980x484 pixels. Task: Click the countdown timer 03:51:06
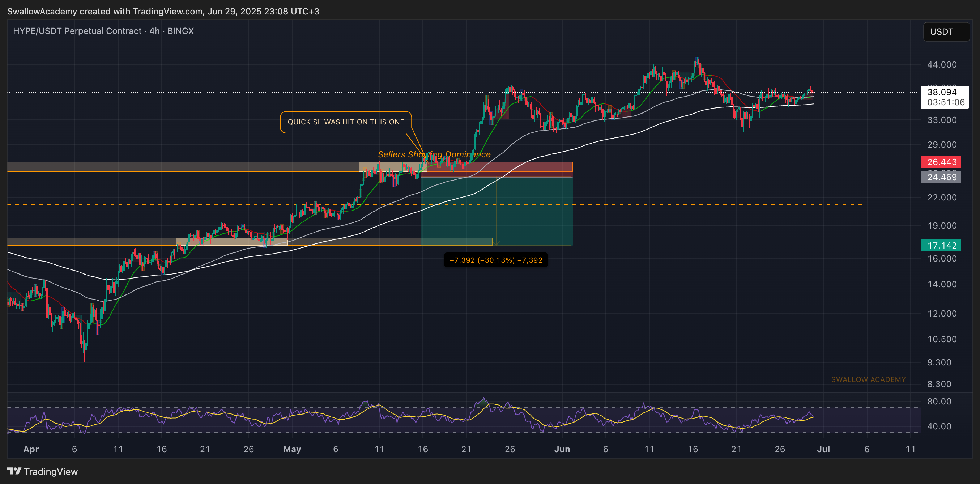(x=946, y=102)
